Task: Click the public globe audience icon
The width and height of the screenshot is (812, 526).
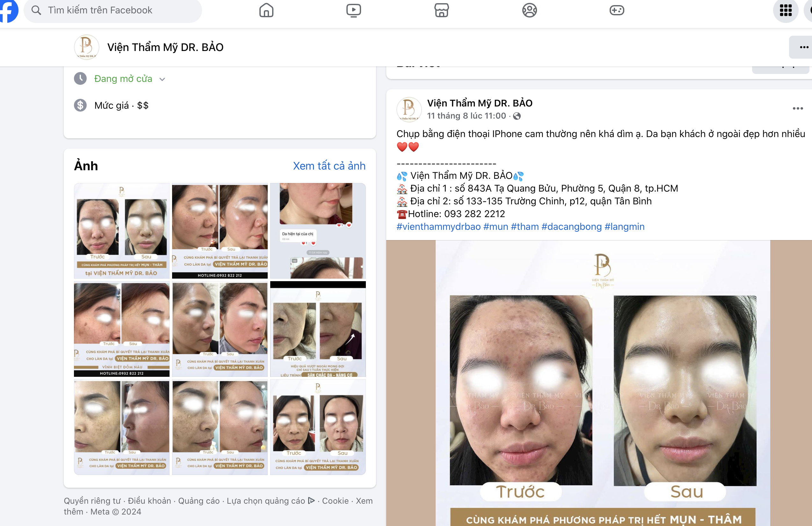Action: click(x=517, y=116)
